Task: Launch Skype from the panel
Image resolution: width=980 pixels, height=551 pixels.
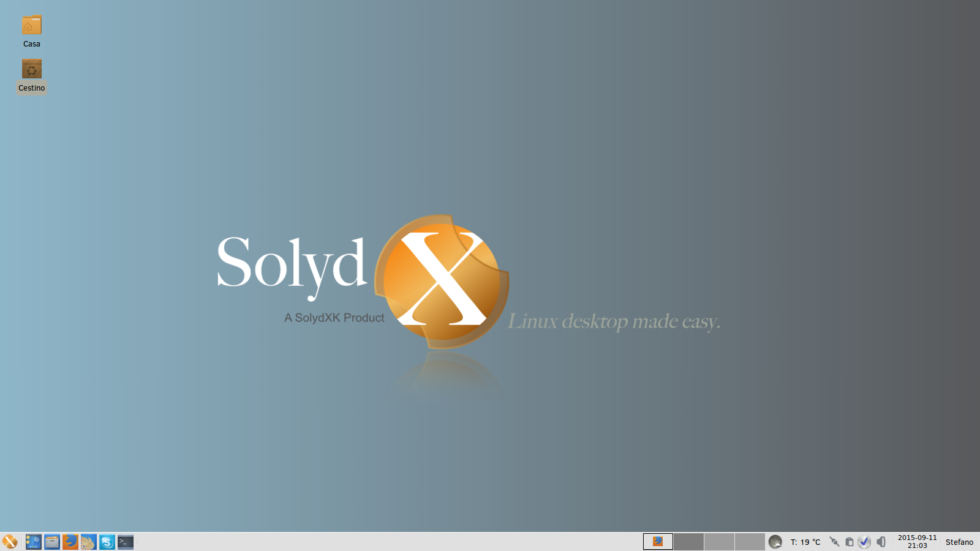Action: pos(107,542)
